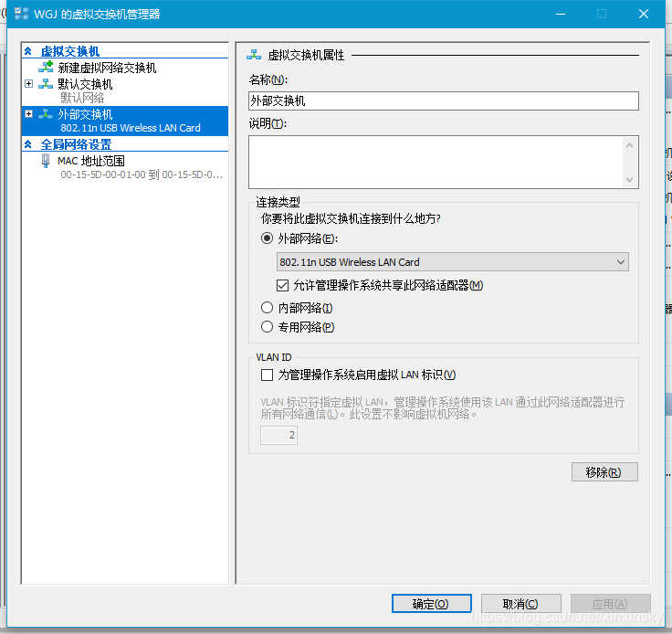Click the 名称 text field
This screenshot has height=634, width=672.
pos(443,101)
